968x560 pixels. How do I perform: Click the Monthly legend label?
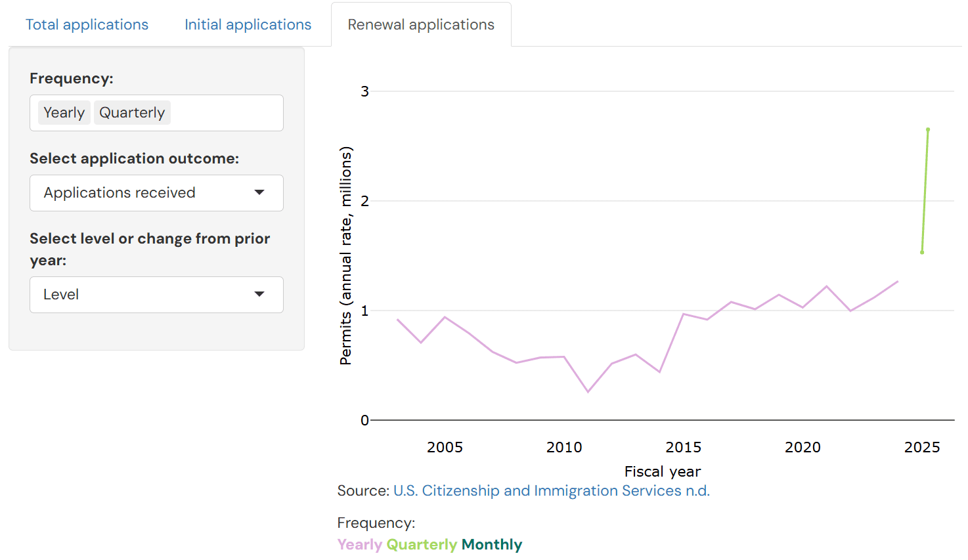coord(491,544)
